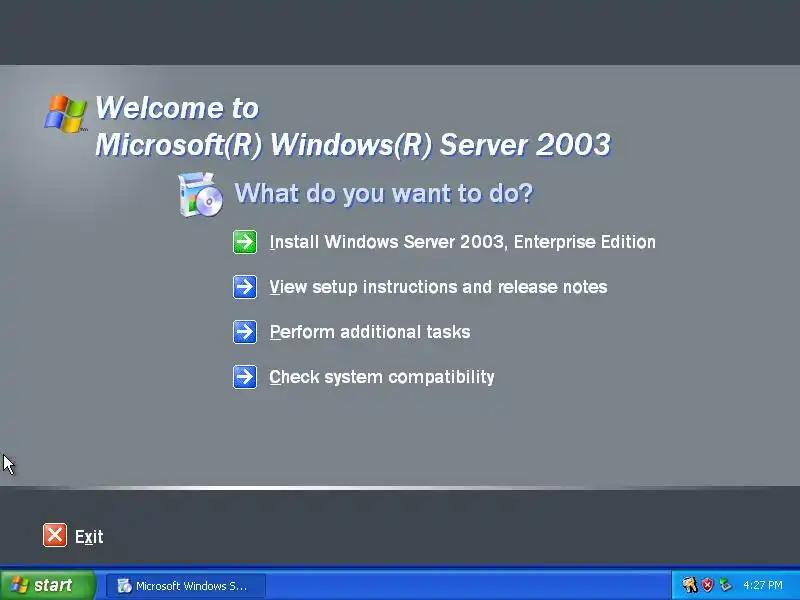This screenshot has width=800, height=600.
Task: Click the Windows flag logo in the welcome header
Action: pyautogui.click(x=65, y=114)
